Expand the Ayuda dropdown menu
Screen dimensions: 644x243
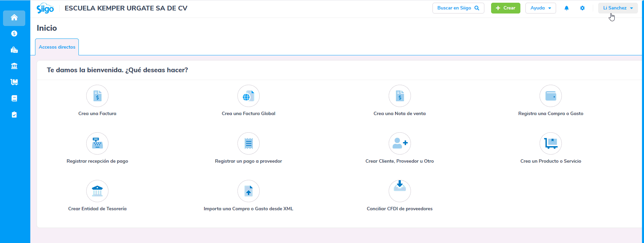540,8
